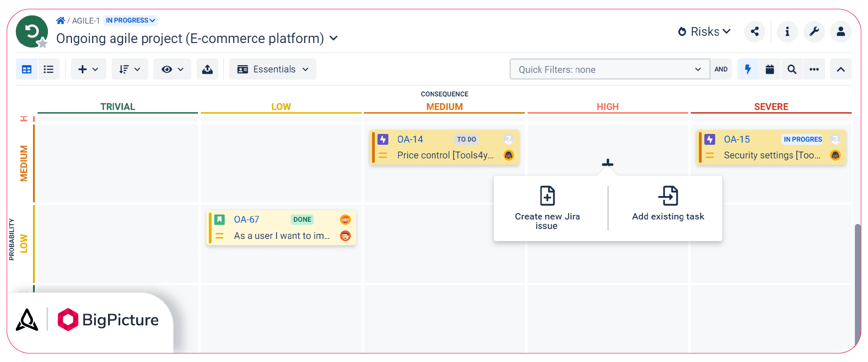868x362 pixels.
Task: Click the IN PROGRES status on OA-15
Action: click(x=803, y=139)
